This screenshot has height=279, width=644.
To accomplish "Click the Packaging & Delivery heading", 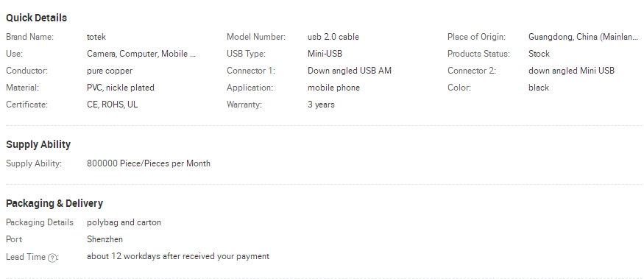I will click(54, 203).
